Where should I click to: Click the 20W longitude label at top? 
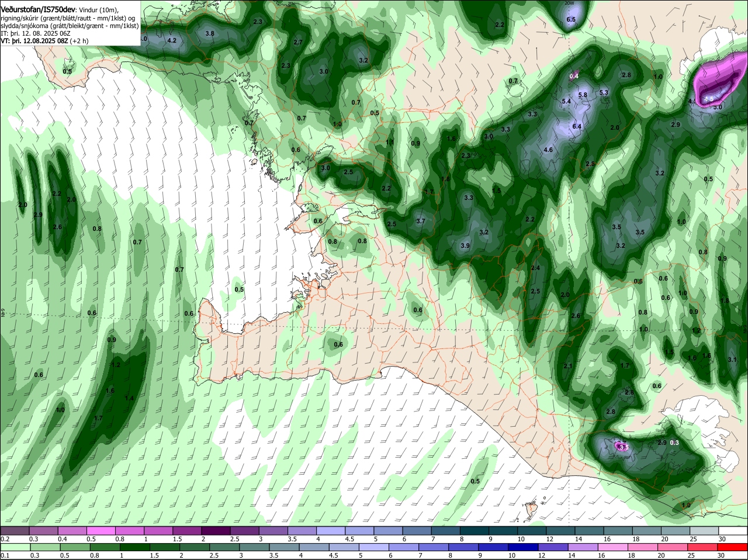click(x=570, y=3)
